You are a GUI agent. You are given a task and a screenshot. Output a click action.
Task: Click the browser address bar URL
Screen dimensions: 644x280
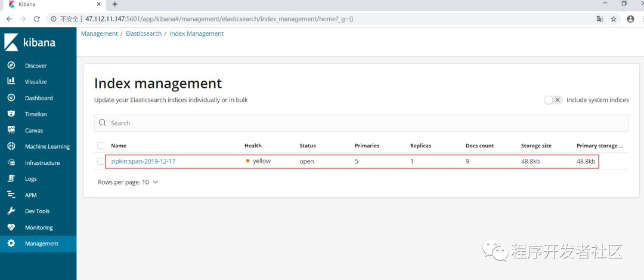click(x=219, y=19)
